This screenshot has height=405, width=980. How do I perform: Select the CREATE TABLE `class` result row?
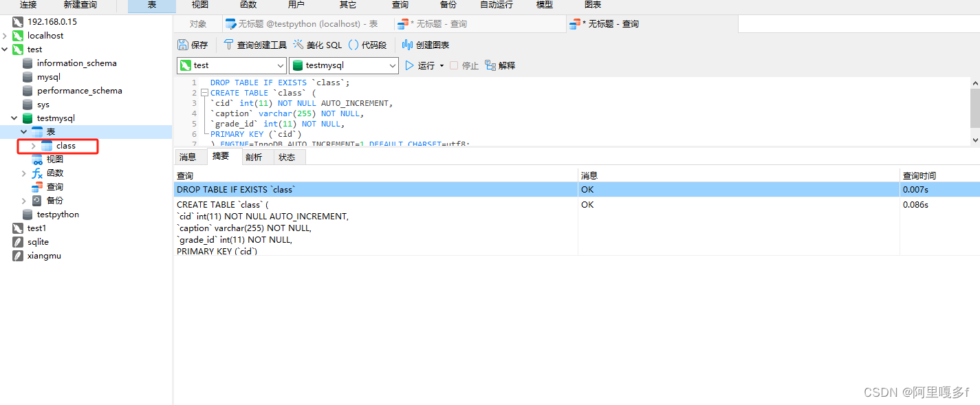pyautogui.click(x=576, y=227)
